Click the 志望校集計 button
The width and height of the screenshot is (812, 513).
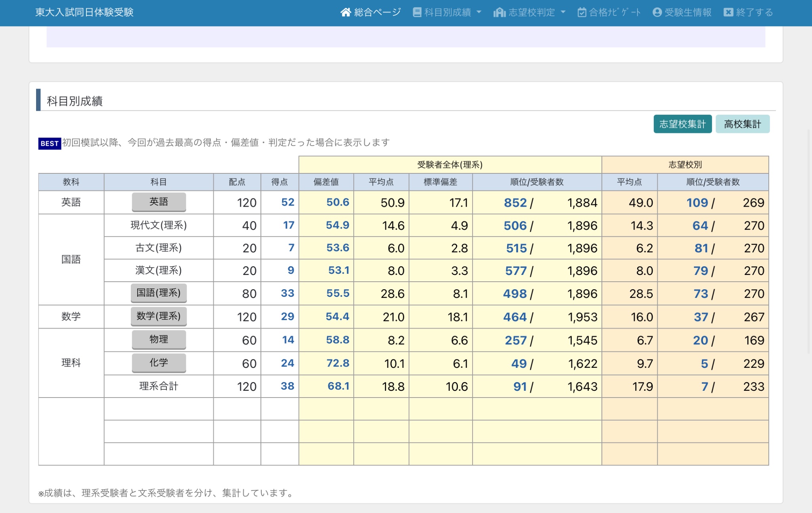tap(682, 124)
